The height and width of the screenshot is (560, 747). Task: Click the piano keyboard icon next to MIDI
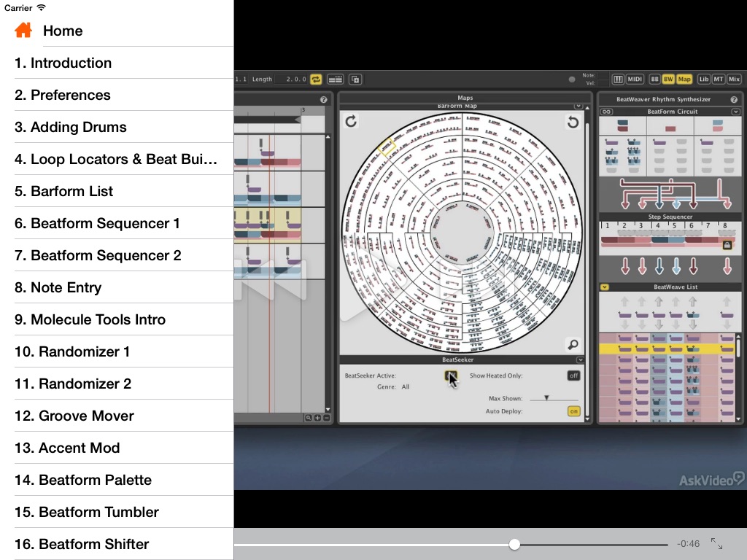618,79
